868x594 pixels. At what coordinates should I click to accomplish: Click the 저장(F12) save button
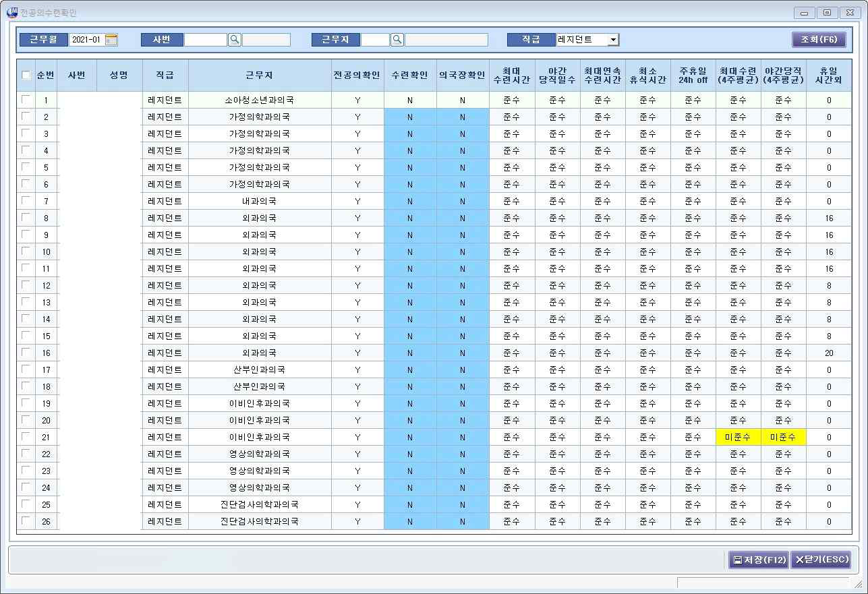[x=759, y=560]
